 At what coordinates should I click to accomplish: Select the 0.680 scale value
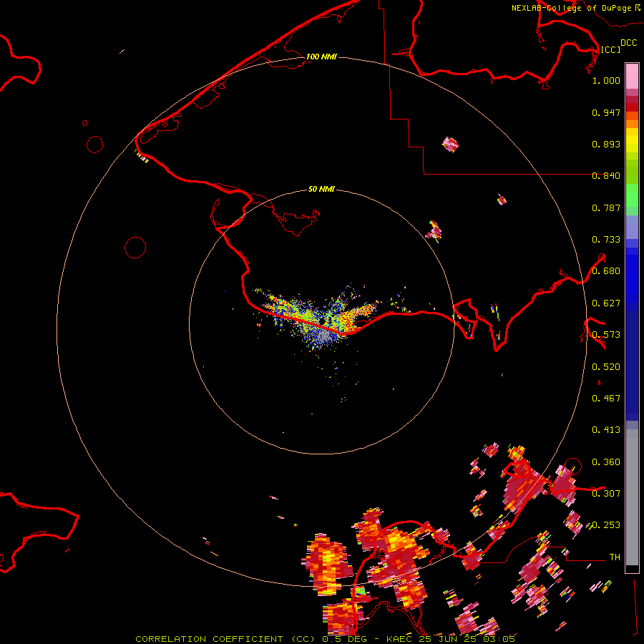(x=606, y=271)
